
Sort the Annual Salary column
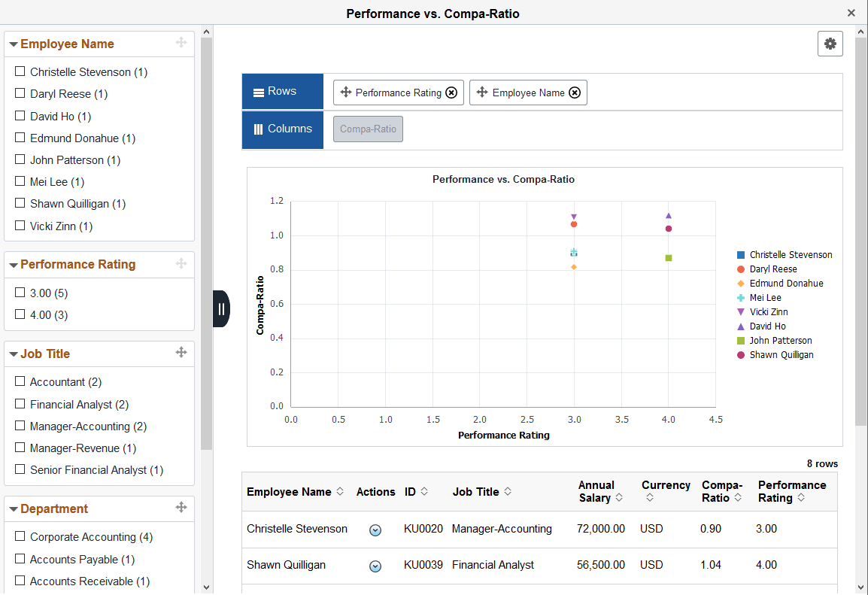[618, 496]
